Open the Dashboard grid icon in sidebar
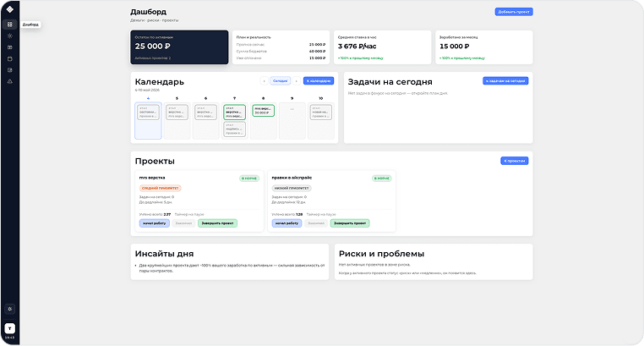Image resolution: width=644 pixels, height=346 pixels. click(x=10, y=25)
